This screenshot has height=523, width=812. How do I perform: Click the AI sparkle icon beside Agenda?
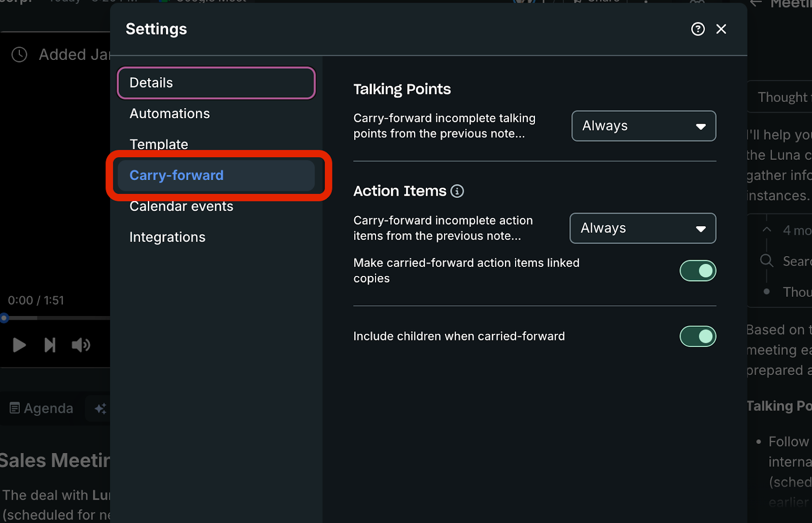pyautogui.click(x=100, y=408)
